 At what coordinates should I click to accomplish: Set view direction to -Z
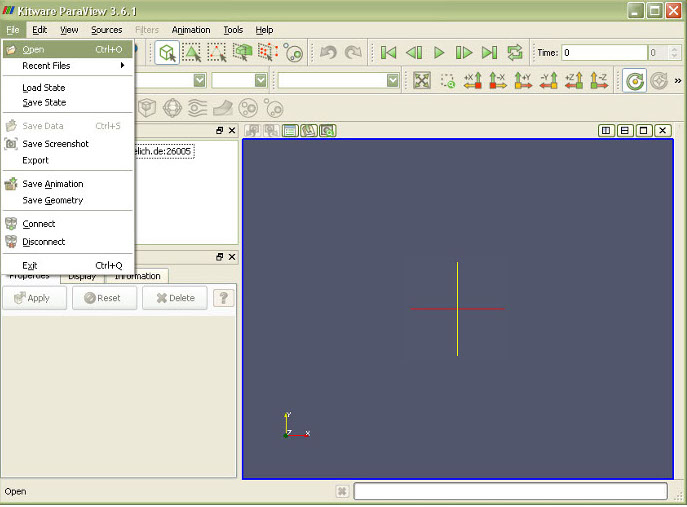click(599, 81)
